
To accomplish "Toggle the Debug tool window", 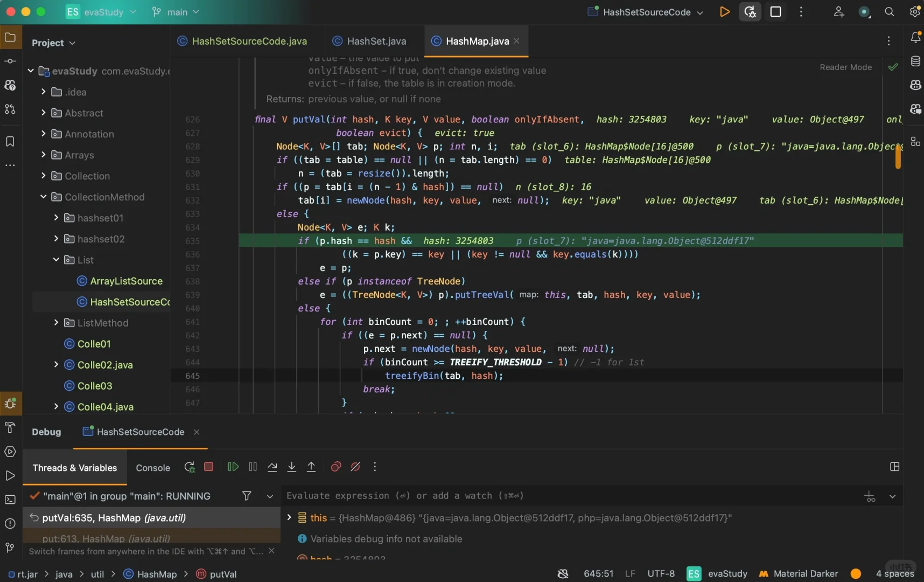I will [x=11, y=404].
